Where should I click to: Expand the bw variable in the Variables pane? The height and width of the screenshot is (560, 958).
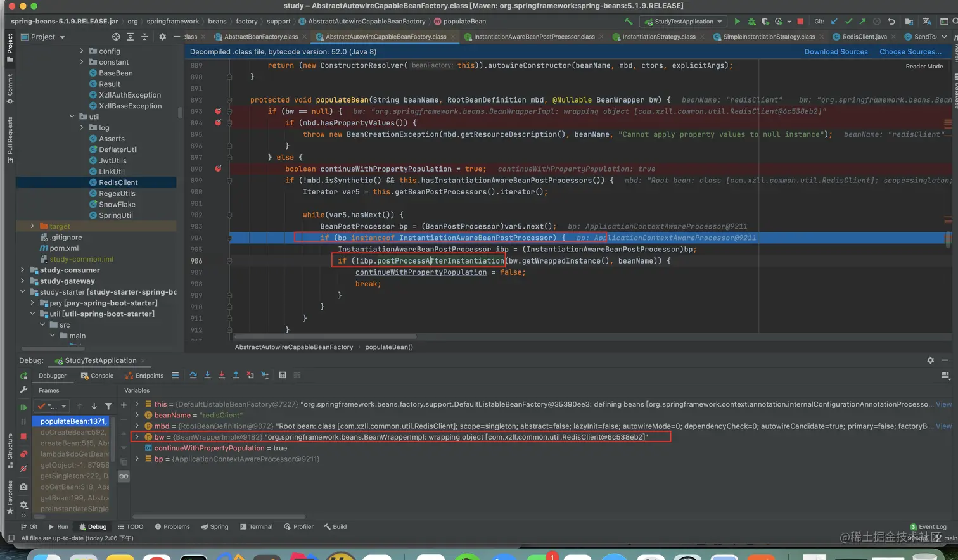click(x=137, y=437)
